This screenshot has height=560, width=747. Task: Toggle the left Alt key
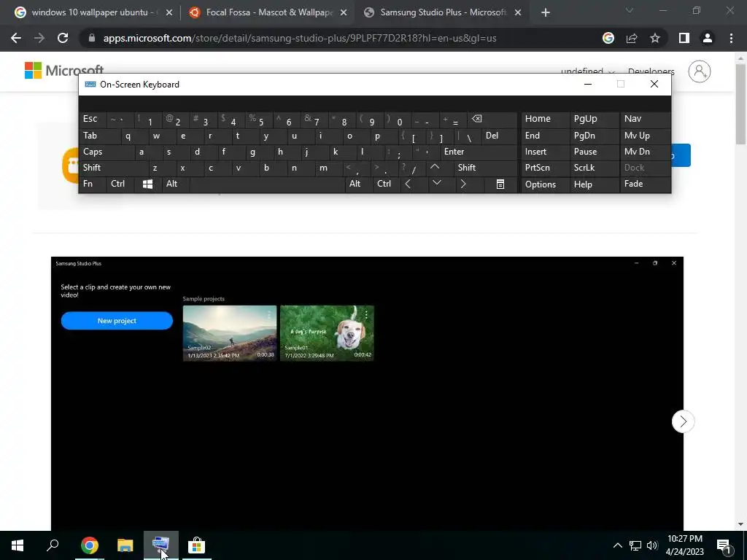point(175,184)
